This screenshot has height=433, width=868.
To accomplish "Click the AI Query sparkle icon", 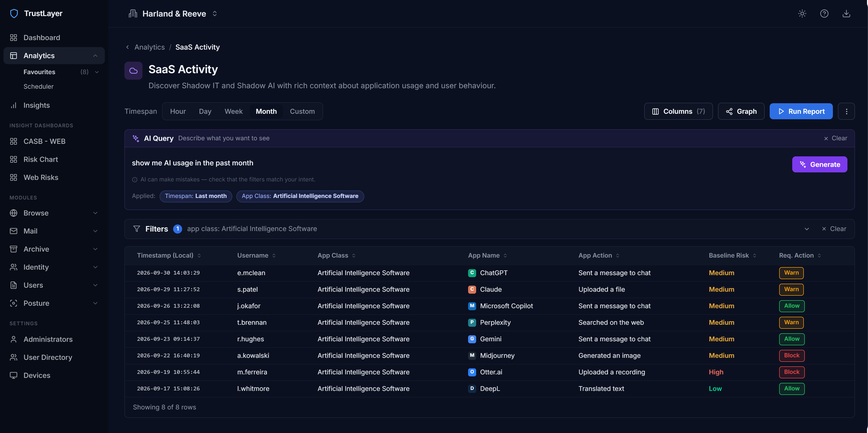I will pyautogui.click(x=136, y=138).
